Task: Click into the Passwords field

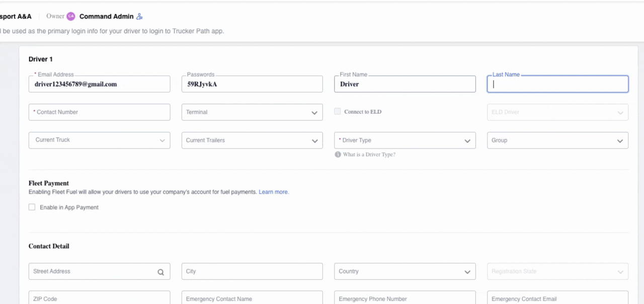Action: (252, 84)
